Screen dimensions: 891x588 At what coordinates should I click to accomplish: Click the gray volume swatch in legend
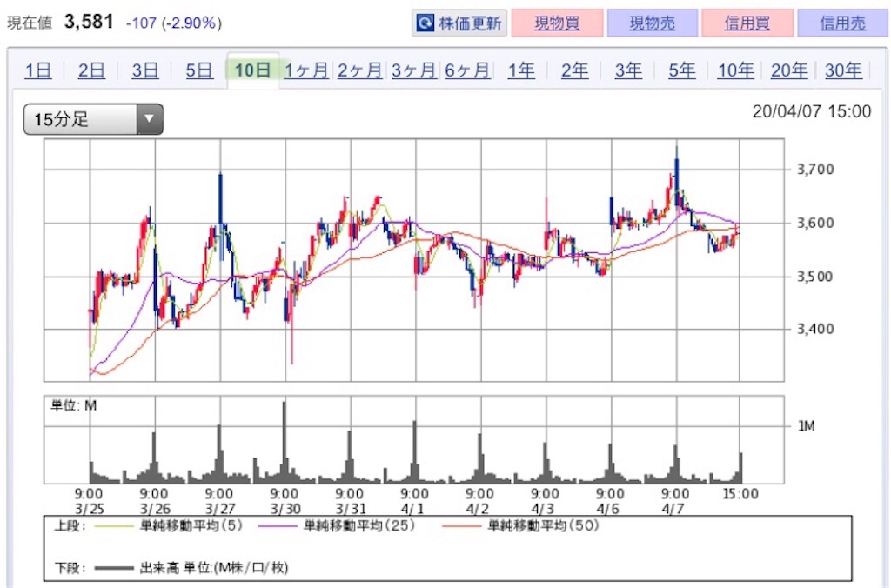point(113,567)
